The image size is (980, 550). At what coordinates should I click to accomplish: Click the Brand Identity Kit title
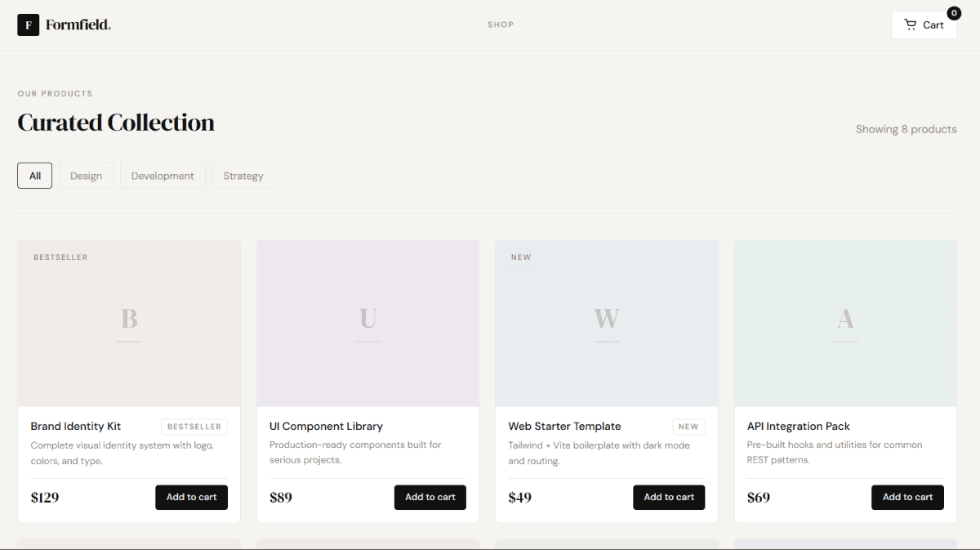click(x=76, y=427)
